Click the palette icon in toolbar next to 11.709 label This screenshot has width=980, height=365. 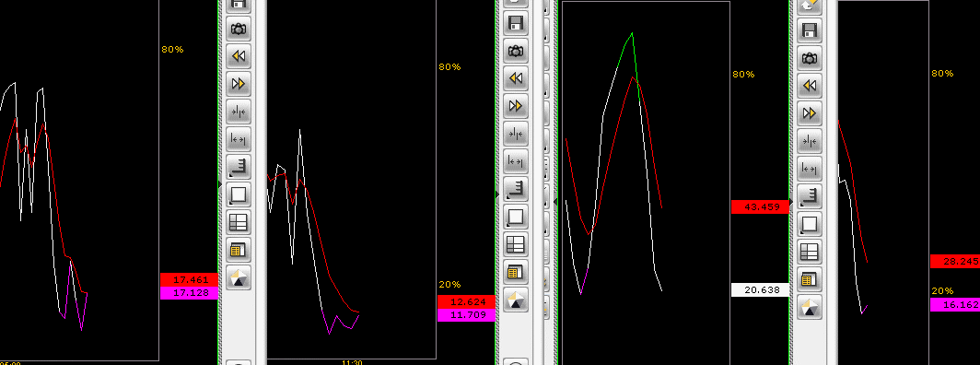click(515, 299)
